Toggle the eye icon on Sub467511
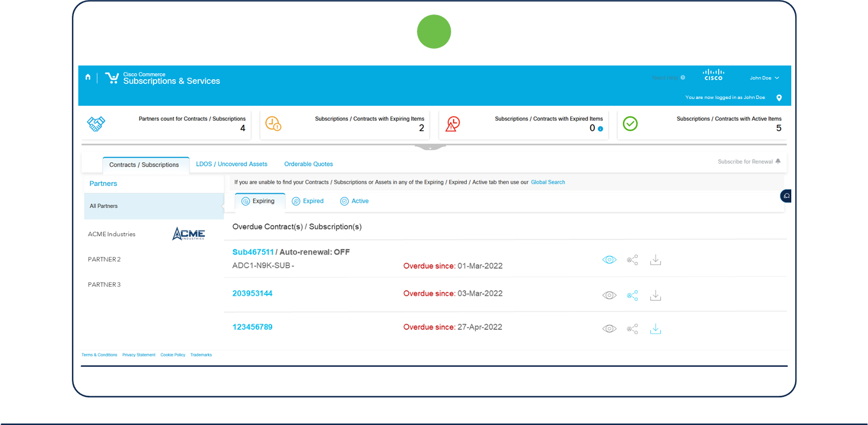This screenshot has height=425, width=868. click(609, 259)
